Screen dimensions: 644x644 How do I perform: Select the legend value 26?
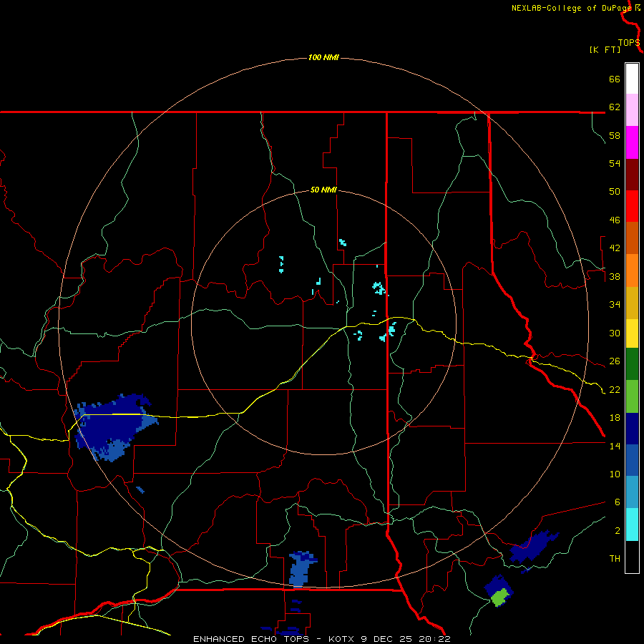click(x=615, y=361)
